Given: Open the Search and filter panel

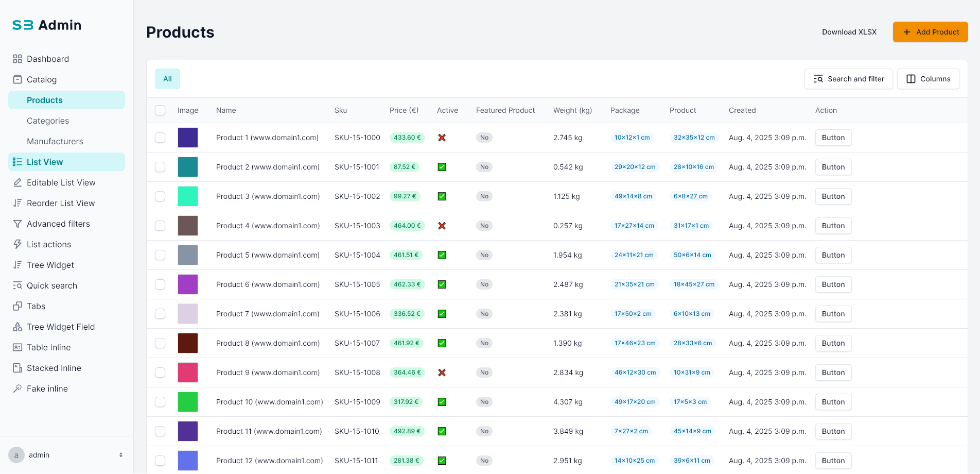Looking at the screenshot, I should [848, 79].
